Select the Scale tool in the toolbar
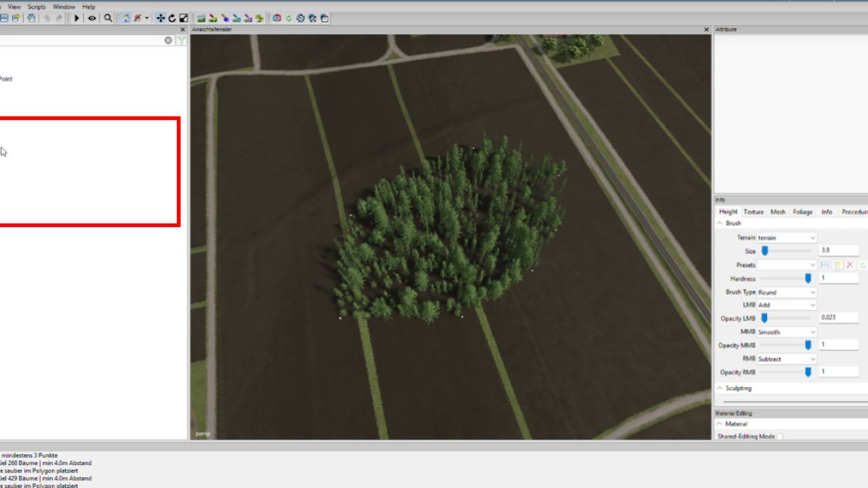 [x=183, y=18]
